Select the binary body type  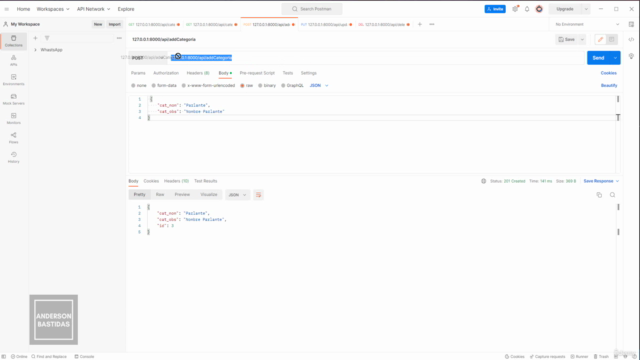(267, 86)
